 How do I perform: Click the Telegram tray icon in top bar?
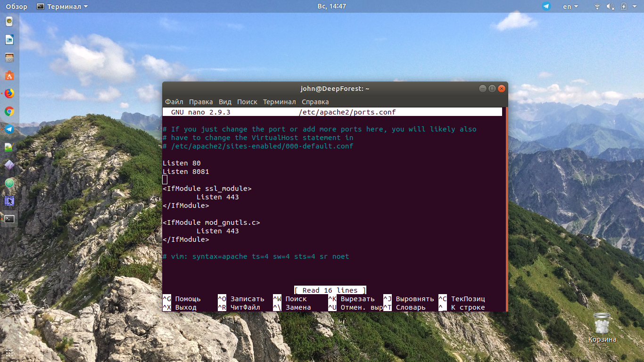tap(546, 7)
